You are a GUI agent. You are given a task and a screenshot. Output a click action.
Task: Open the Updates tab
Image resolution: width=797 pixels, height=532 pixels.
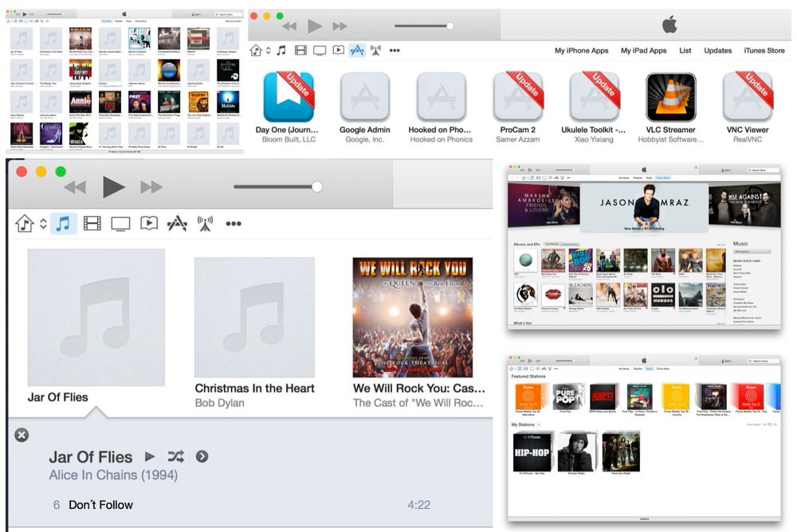point(718,50)
